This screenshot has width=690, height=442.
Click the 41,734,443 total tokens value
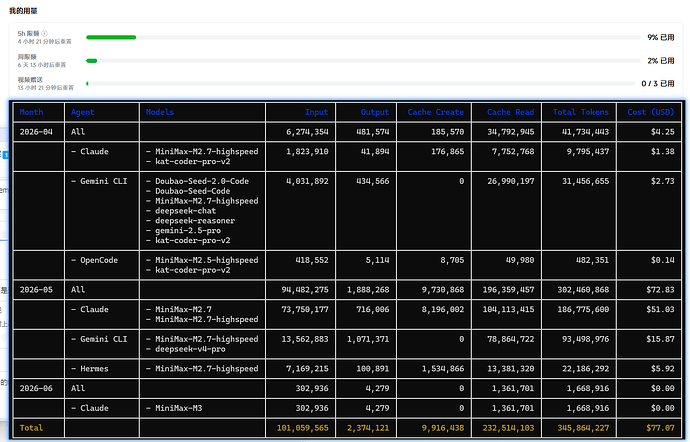[585, 132]
